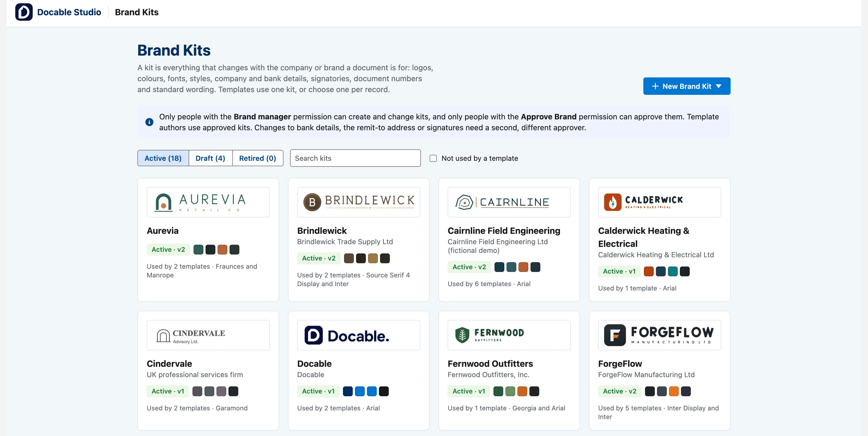Click the Docable kit D logo icon
The image size is (868, 436).
tap(314, 335)
